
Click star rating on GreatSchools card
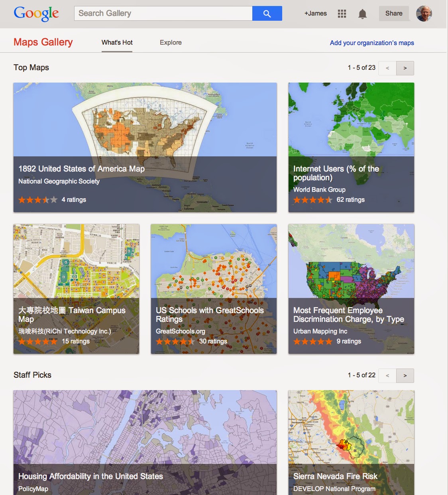[x=175, y=341]
